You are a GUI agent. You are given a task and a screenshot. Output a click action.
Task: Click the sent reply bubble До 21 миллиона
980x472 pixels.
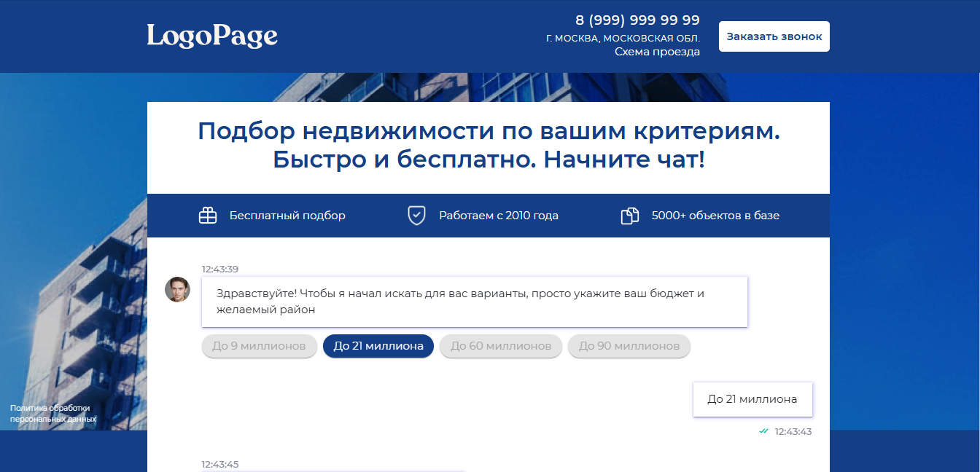[752, 399]
